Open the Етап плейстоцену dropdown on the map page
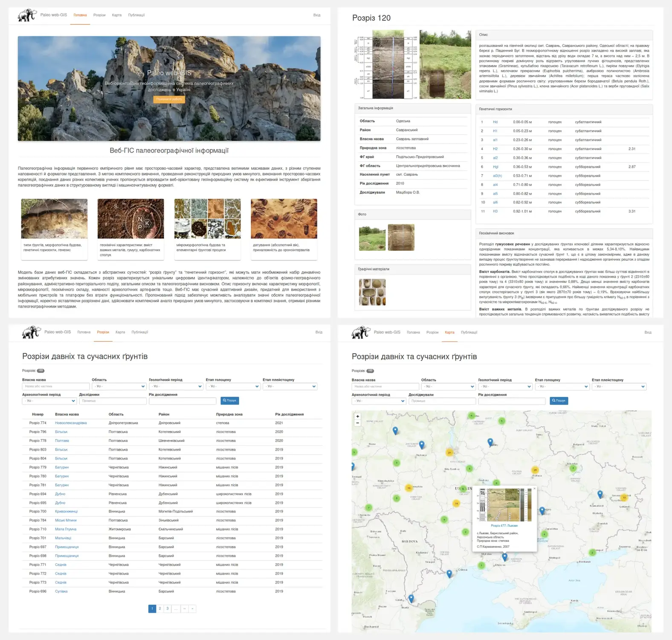Screen dimensions: 672x640 [619, 387]
